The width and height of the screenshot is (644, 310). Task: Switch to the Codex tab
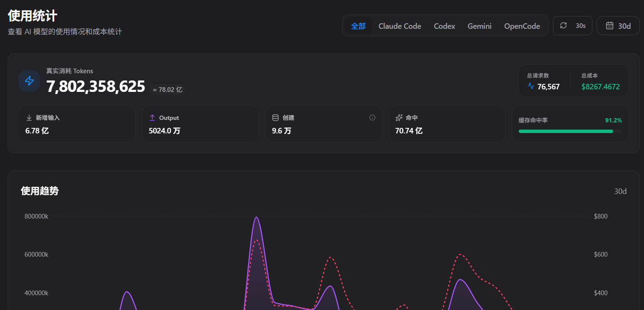[x=445, y=26]
